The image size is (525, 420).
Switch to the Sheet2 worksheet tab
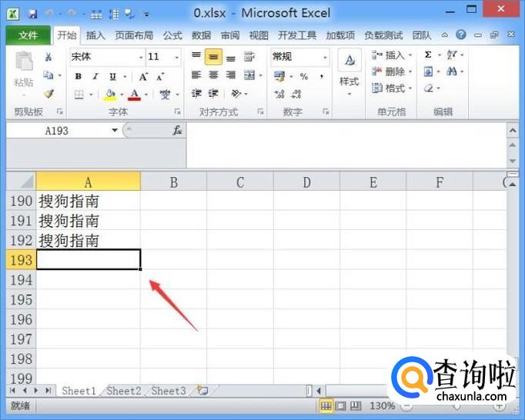point(124,391)
